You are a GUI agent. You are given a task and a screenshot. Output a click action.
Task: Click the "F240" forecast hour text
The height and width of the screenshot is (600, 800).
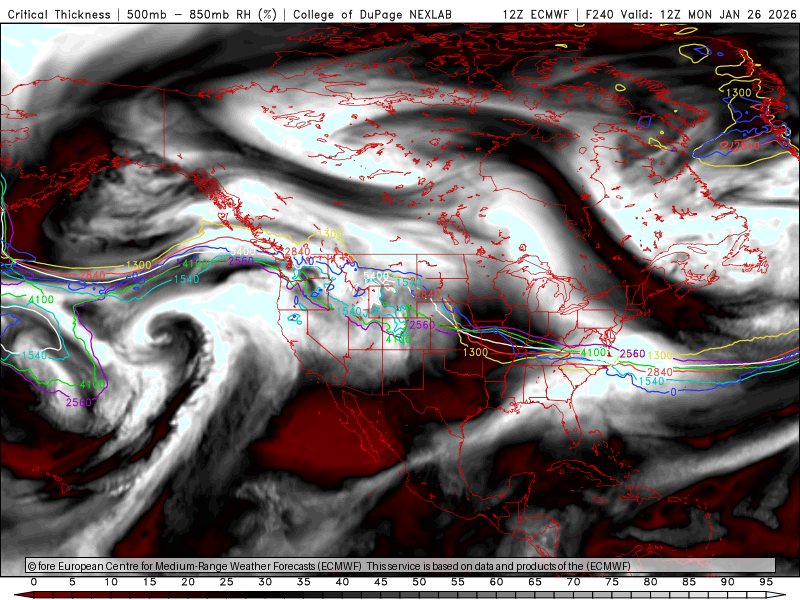(599, 14)
